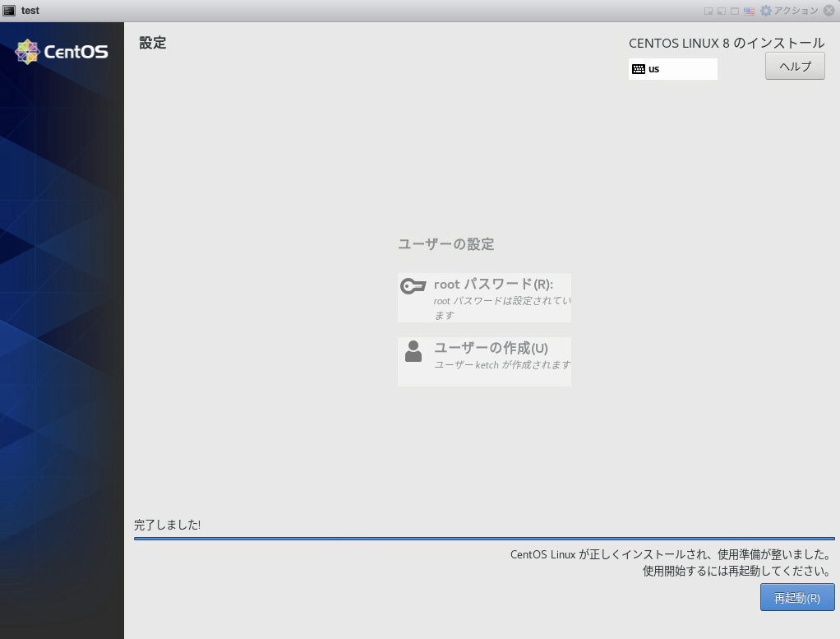
Task: Click the 完了しました! status text
Action: tap(167, 525)
